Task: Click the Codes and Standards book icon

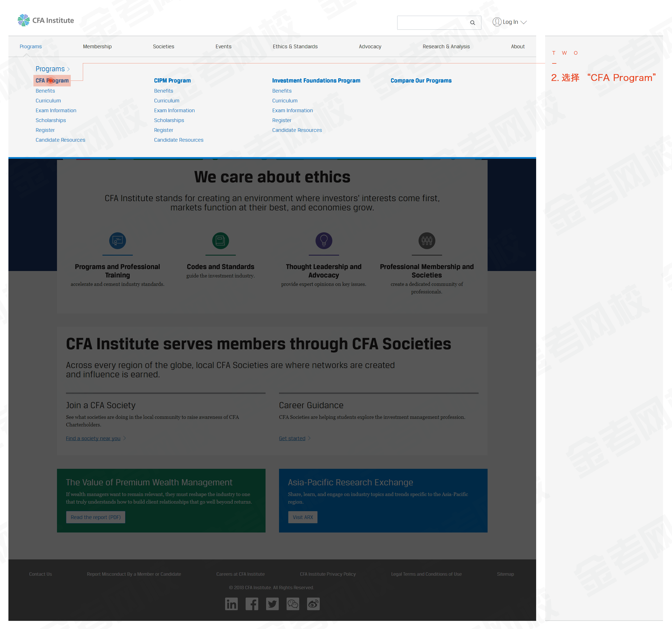Action: pyautogui.click(x=220, y=240)
